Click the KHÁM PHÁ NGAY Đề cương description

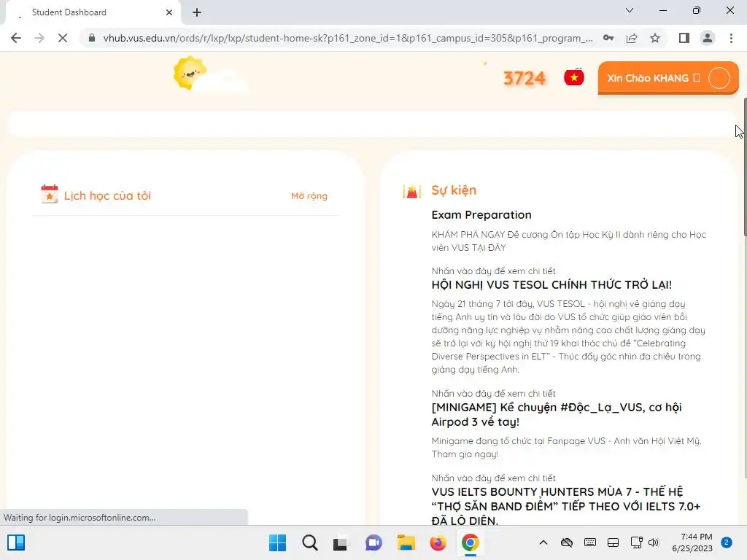pyautogui.click(x=569, y=241)
